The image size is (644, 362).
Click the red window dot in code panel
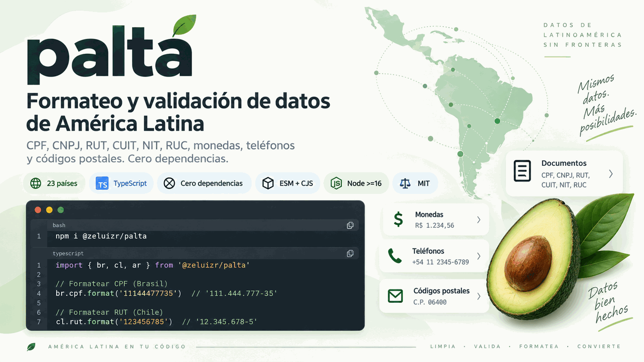pos(38,210)
